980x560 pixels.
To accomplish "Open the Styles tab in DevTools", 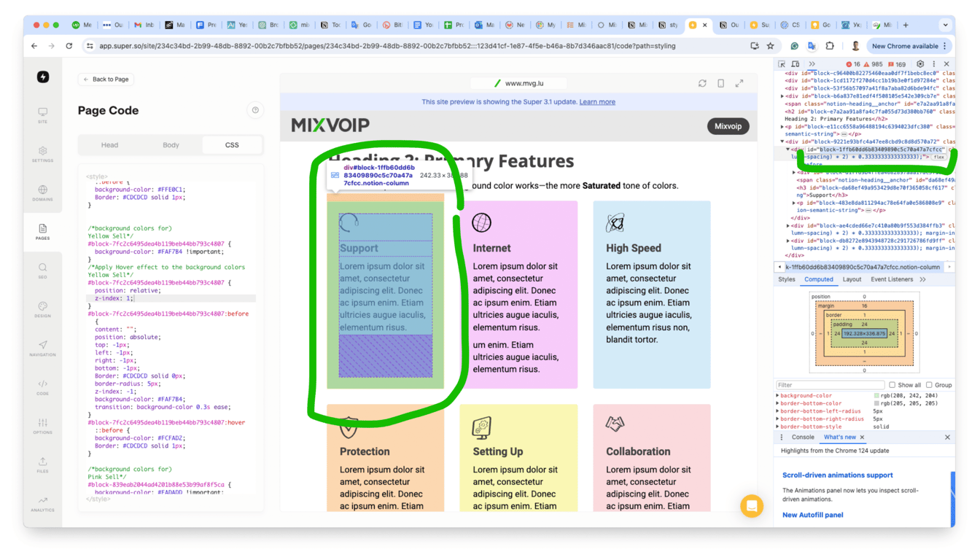I will point(787,279).
